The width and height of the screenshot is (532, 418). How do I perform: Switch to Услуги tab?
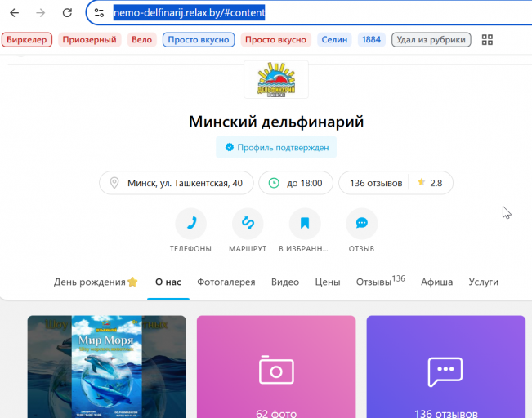484,282
